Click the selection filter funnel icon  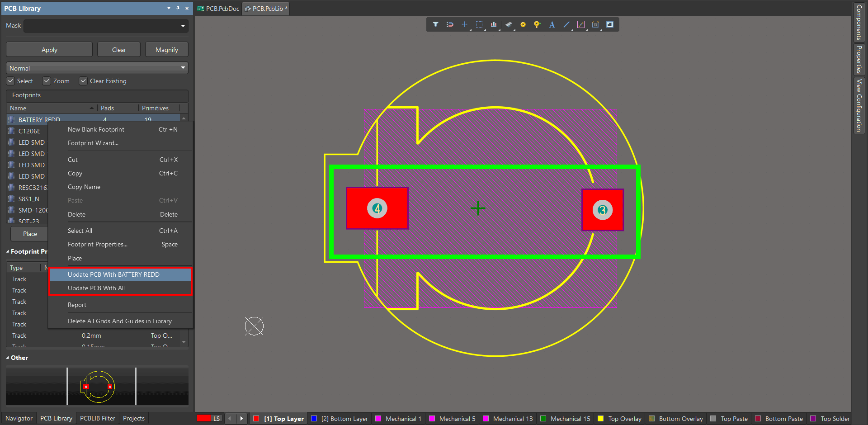click(435, 24)
